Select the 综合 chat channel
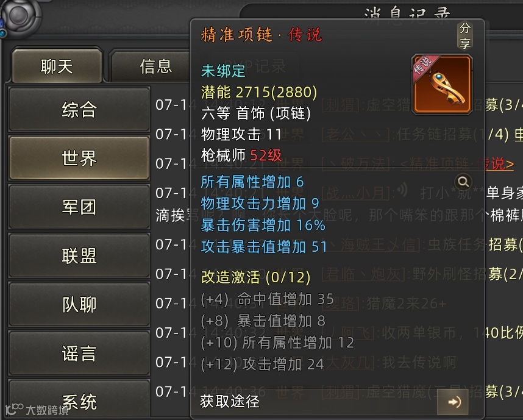 [x=79, y=110]
